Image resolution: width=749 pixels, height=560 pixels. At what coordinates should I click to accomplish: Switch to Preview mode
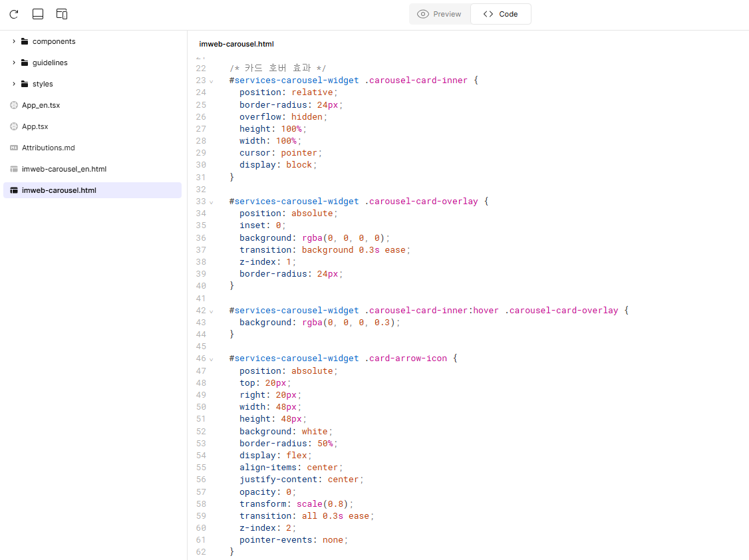440,14
